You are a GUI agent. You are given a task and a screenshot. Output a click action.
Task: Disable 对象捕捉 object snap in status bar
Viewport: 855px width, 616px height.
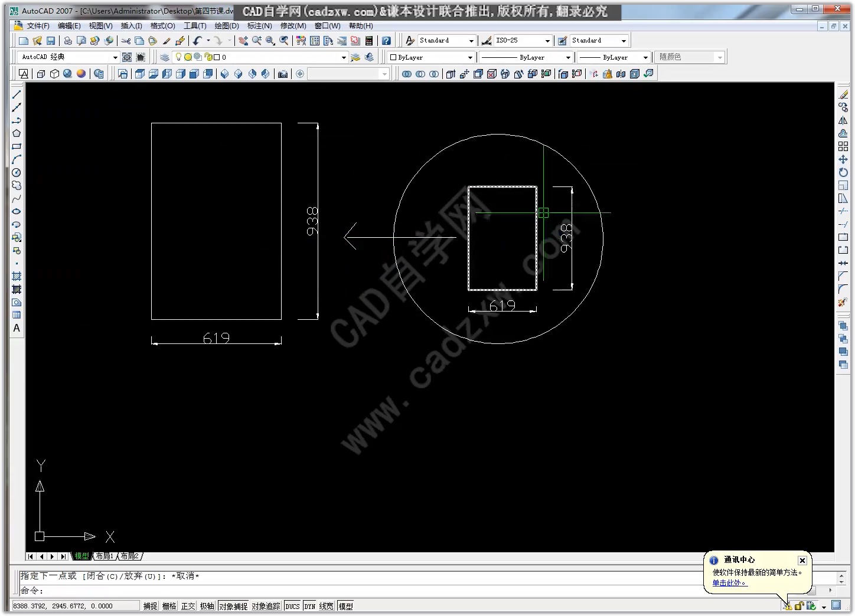[x=233, y=606]
